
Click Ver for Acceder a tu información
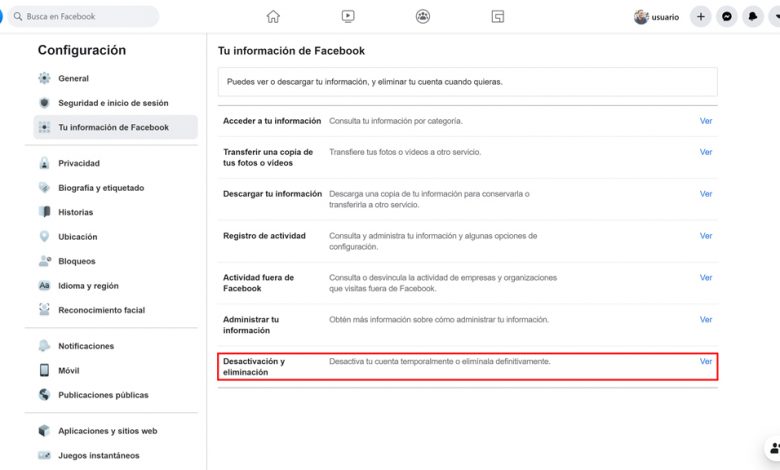pyautogui.click(x=705, y=121)
